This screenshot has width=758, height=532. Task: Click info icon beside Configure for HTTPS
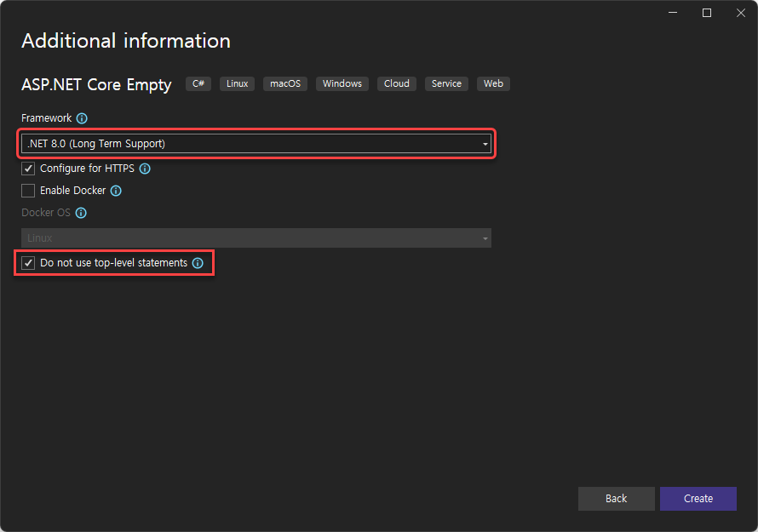click(x=145, y=169)
